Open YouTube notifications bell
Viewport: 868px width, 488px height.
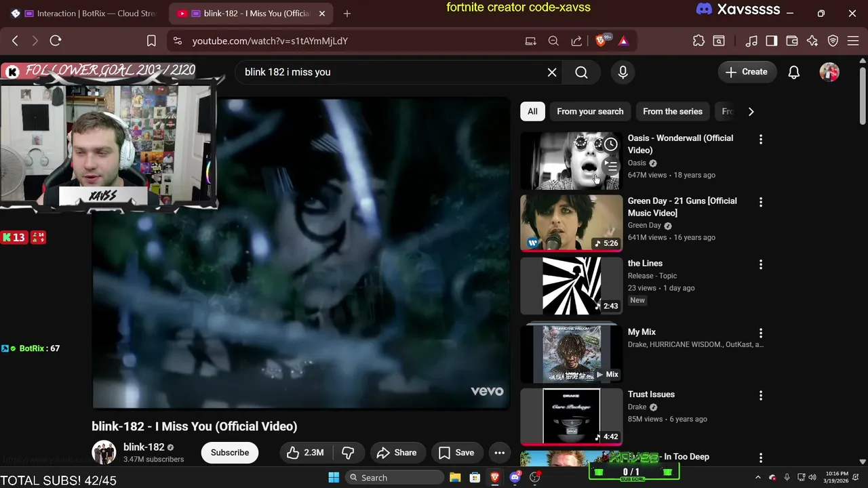(794, 72)
